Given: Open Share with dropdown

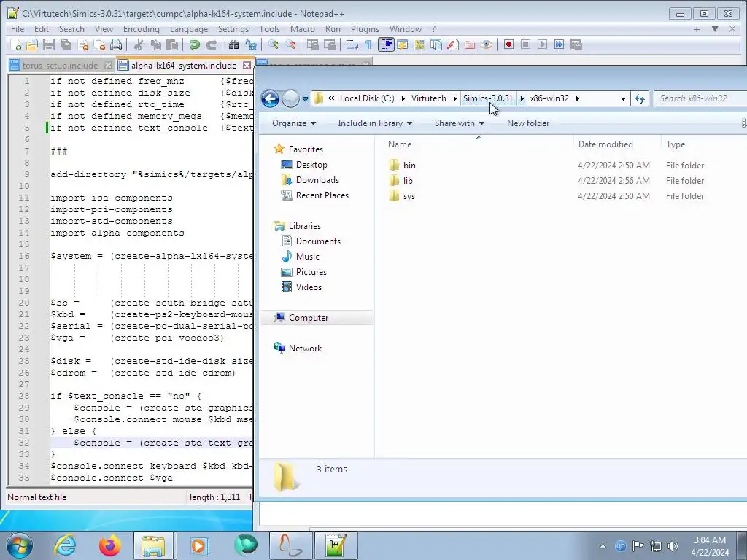Looking at the screenshot, I should (x=460, y=122).
